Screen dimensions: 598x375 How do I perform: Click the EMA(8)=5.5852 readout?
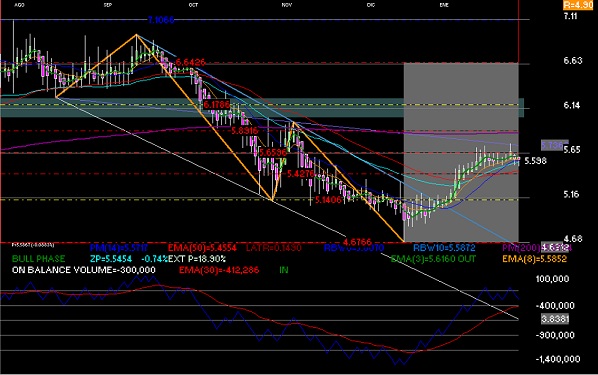(534, 259)
